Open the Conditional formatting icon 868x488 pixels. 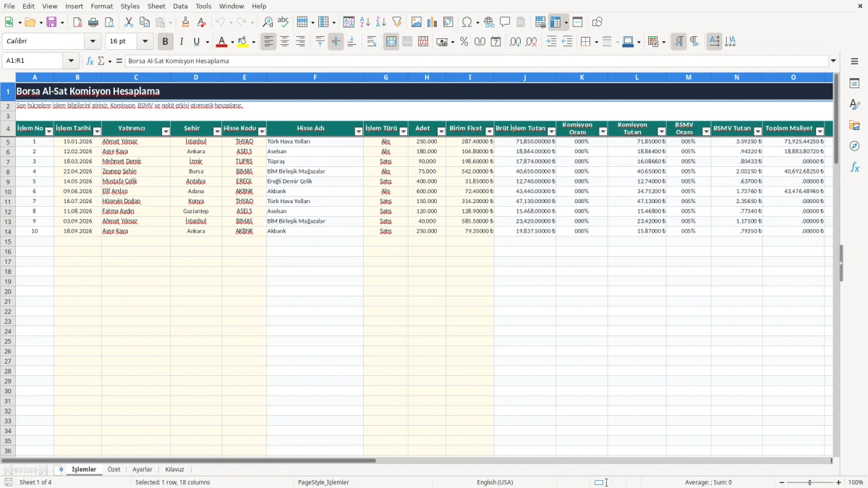point(653,42)
